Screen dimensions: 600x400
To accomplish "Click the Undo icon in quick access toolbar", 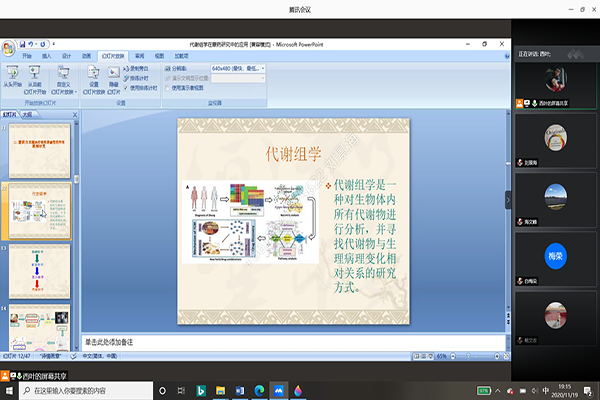I will tap(31, 44).
